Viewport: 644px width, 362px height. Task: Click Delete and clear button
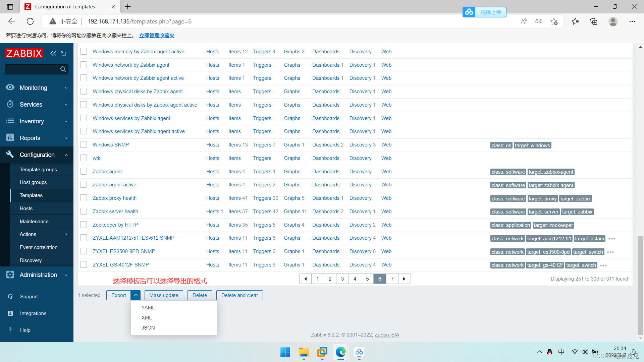click(x=239, y=295)
